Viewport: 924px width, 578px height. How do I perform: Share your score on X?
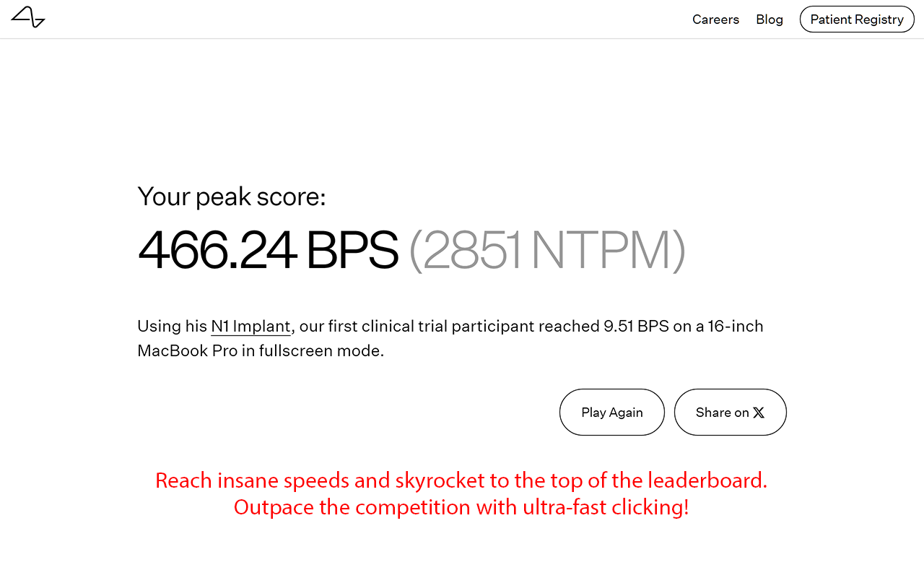coord(730,412)
